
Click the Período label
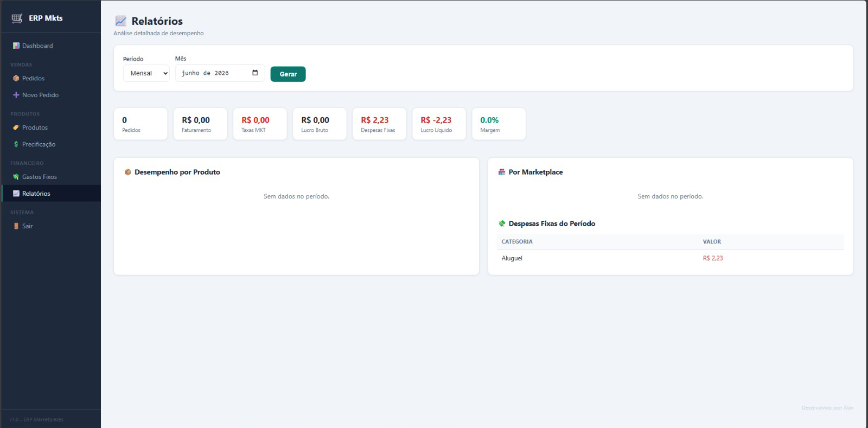coord(133,59)
